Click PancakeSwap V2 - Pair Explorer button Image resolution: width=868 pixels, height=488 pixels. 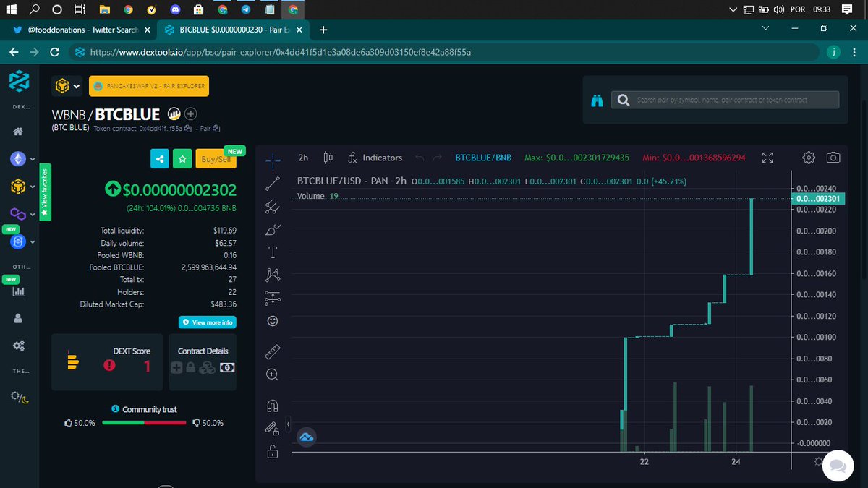[149, 86]
